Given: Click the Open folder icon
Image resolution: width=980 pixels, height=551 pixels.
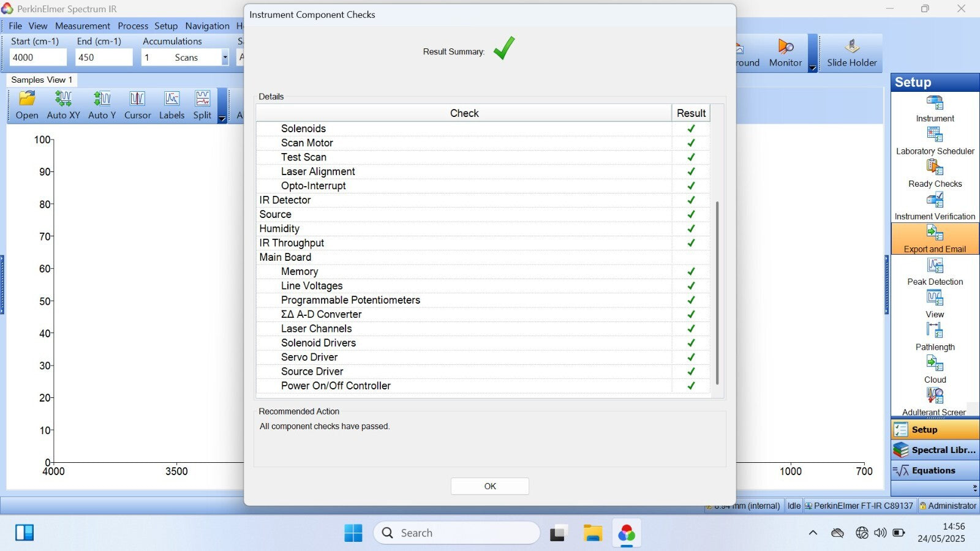Looking at the screenshot, I should [x=27, y=105].
